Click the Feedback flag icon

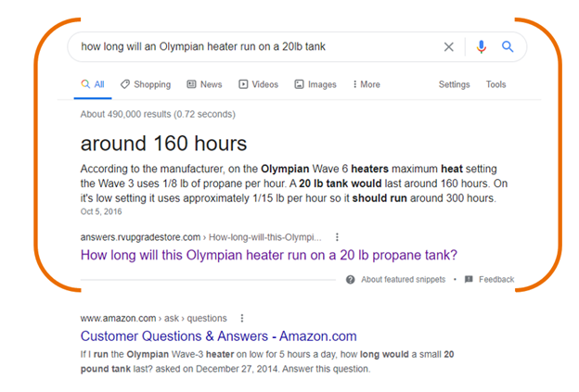469,279
